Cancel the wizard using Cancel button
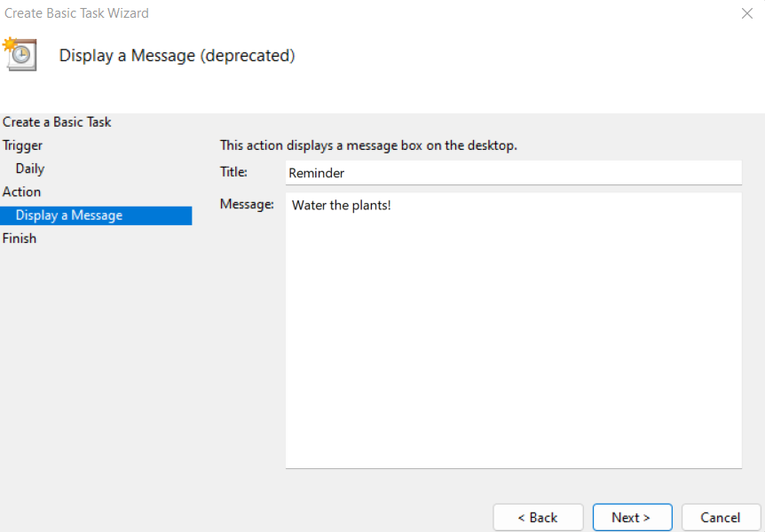 point(720,518)
